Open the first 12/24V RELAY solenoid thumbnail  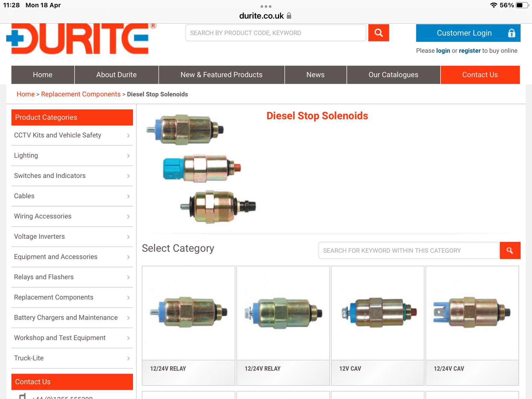click(189, 313)
